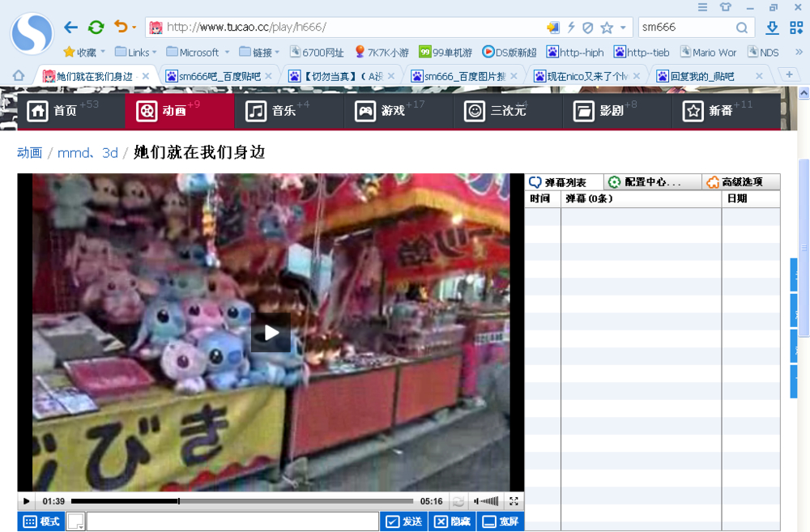Adjust the volume bars
This screenshot has width=810, height=532.
click(x=487, y=501)
